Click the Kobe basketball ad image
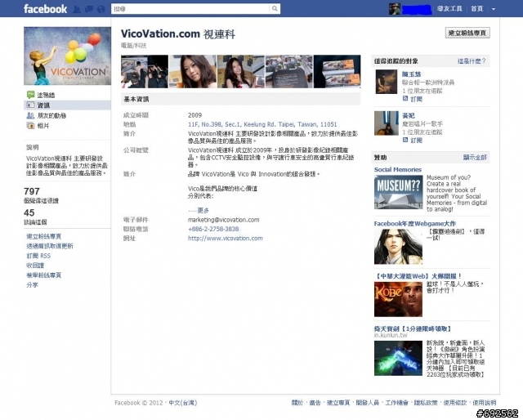Viewport: 523px width, 420px height. (x=398, y=299)
